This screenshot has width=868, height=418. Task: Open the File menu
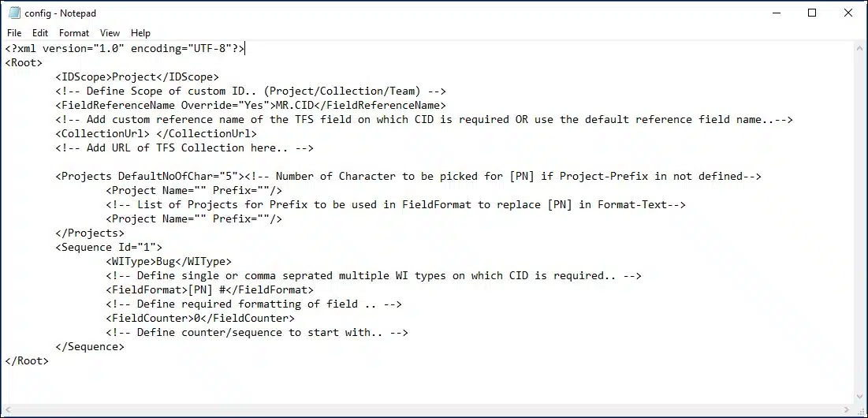coord(14,33)
